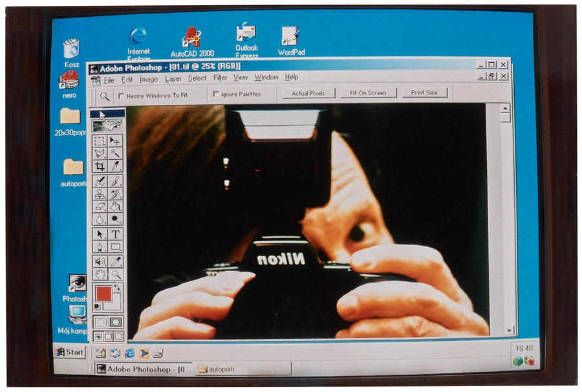Click the Fit On Screen button

tap(368, 93)
